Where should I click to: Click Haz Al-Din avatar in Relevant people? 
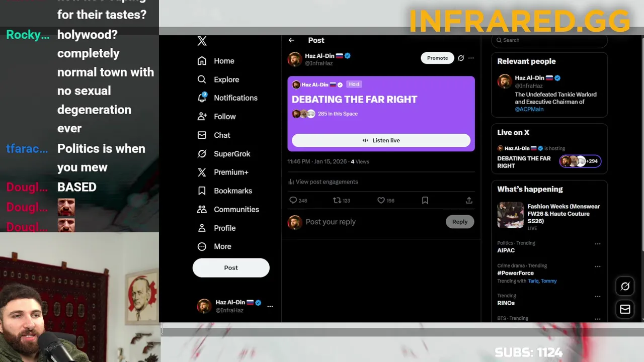point(505,81)
